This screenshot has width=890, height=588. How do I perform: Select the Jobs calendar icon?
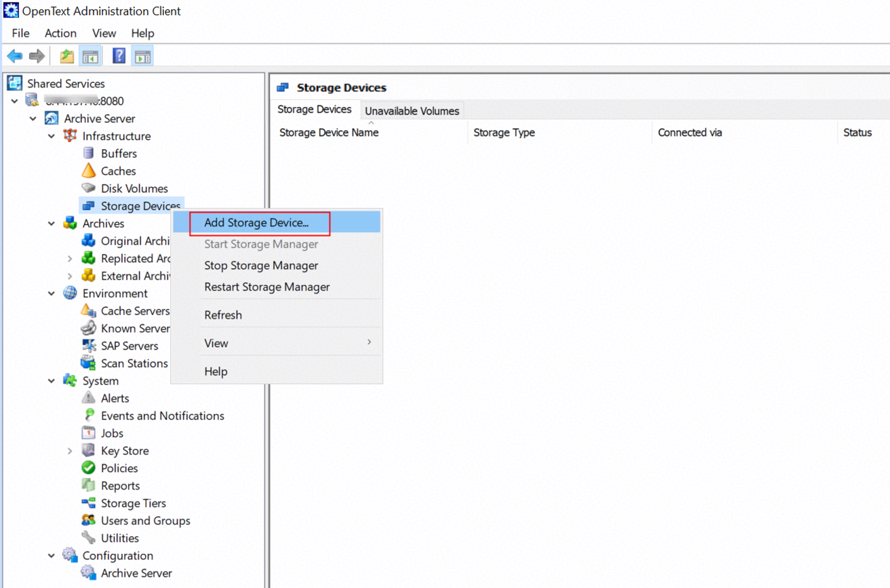click(88, 433)
